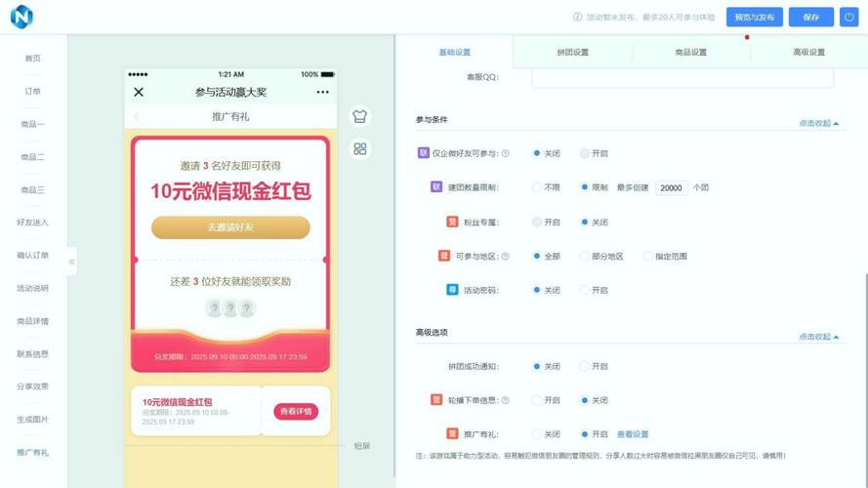Tap the 查看详情 button on coupon card

click(x=296, y=411)
